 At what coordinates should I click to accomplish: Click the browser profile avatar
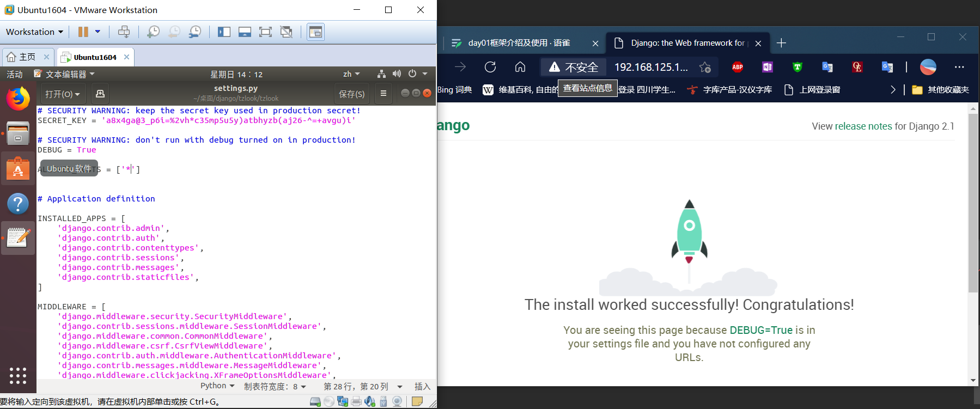click(x=928, y=67)
